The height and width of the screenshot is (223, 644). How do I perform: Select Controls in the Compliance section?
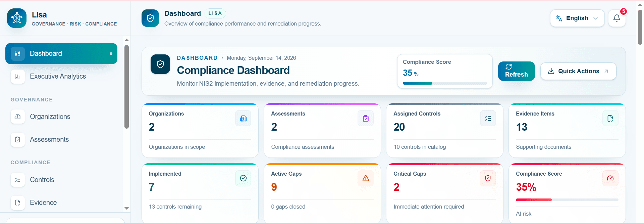[61, 180]
